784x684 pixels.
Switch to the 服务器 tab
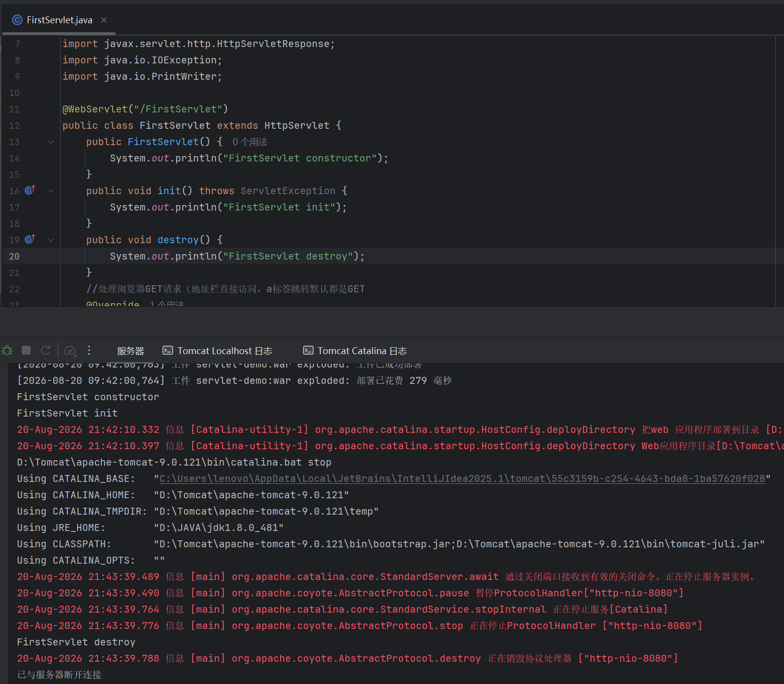130,351
